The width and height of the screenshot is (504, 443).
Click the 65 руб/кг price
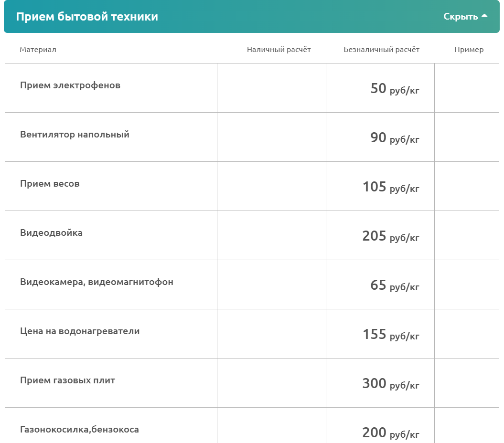(395, 285)
